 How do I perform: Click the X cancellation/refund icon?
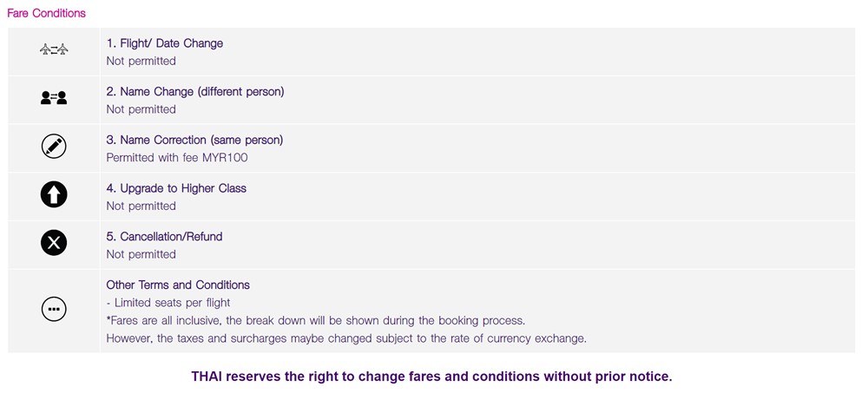click(54, 243)
